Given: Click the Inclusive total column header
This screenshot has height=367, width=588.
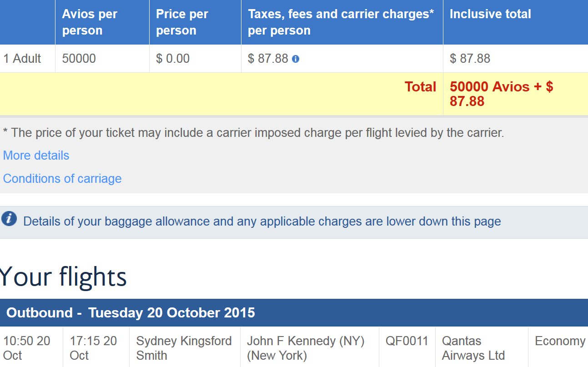Looking at the screenshot, I should pyautogui.click(x=490, y=14).
